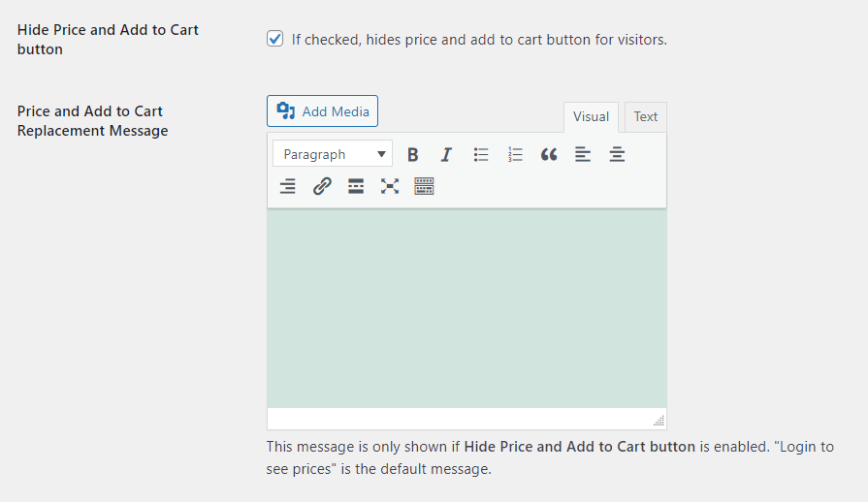The image size is (868, 502).
Task: Align text center in editor
Action: 617,154
